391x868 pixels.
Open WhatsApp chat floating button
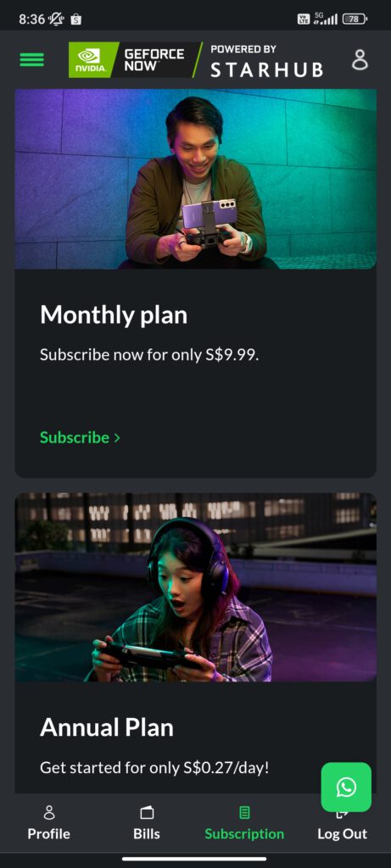[x=346, y=787]
